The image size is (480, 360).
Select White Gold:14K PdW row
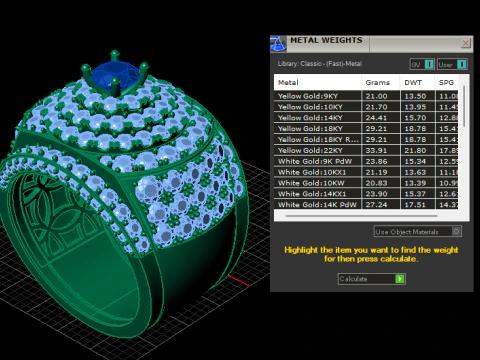(x=366, y=204)
